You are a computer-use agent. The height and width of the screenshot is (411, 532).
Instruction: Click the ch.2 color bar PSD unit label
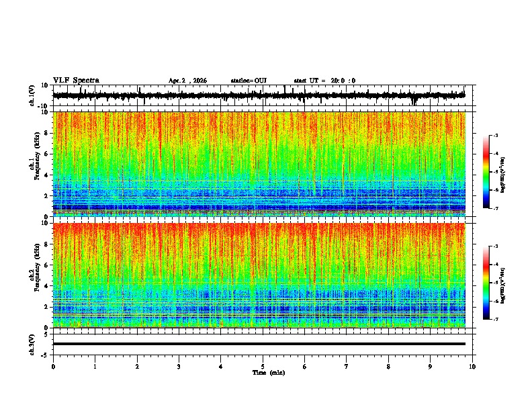[502, 285]
